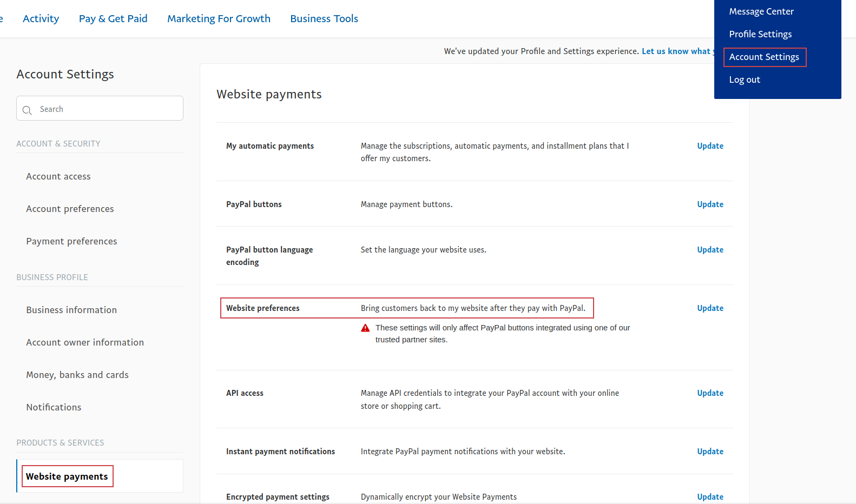This screenshot has width=856, height=504.
Task: Click 'Integrate PayPal payment notifications' description
Action: pos(463,452)
